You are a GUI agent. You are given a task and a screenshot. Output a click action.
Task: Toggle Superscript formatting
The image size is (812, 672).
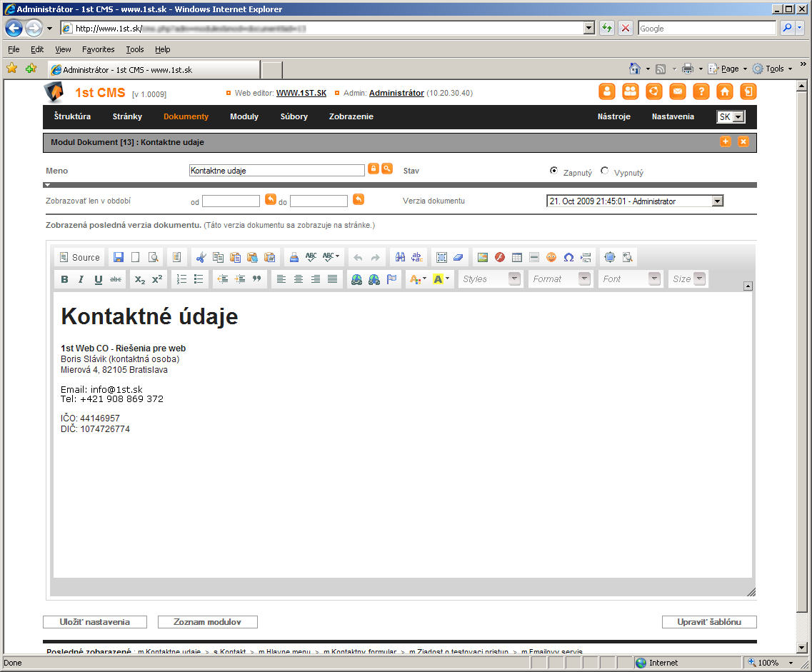(157, 279)
